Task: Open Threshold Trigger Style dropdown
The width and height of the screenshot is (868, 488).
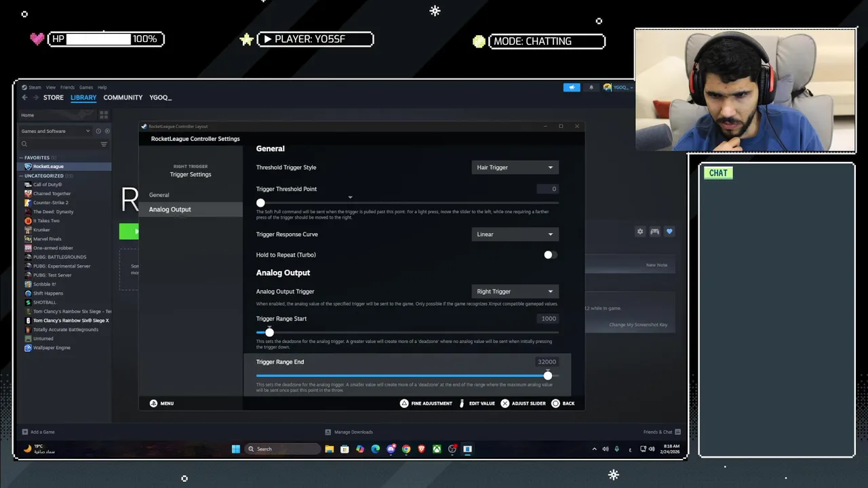Action: (515, 167)
